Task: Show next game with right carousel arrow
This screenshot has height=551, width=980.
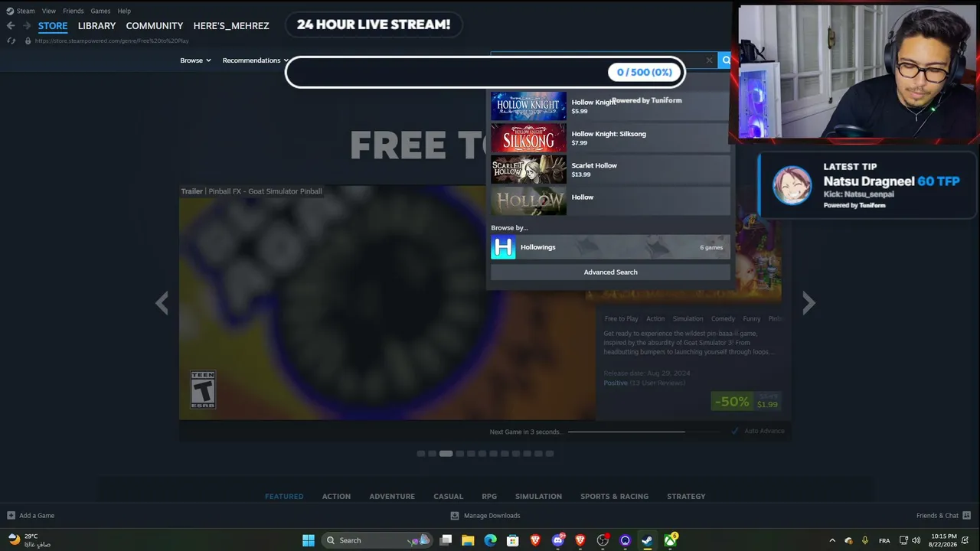Action: (x=808, y=303)
